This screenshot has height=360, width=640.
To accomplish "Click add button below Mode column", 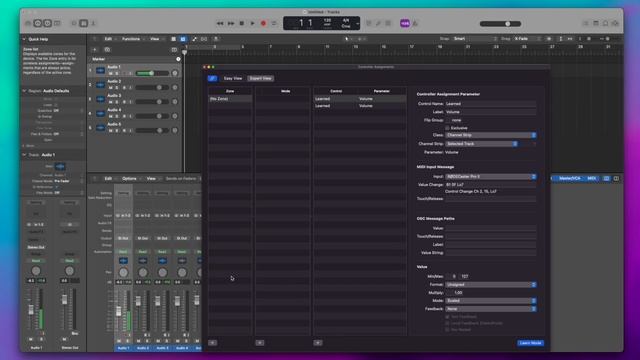I will click(260, 343).
